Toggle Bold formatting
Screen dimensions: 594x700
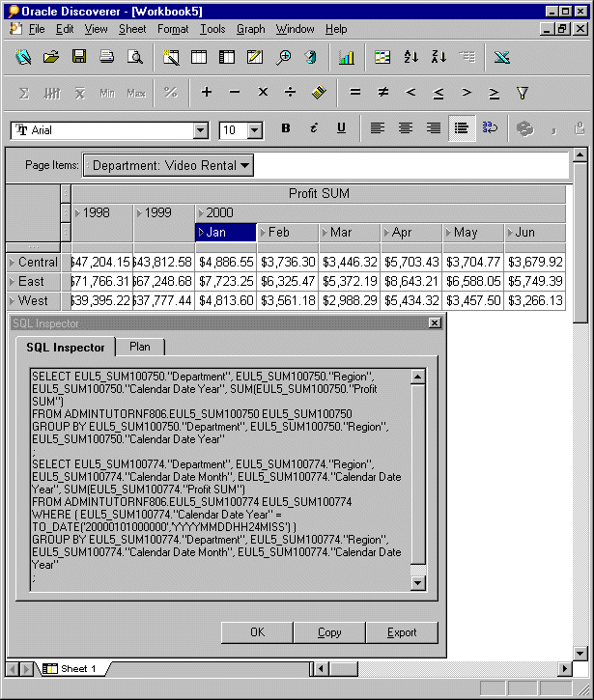point(286,128)
